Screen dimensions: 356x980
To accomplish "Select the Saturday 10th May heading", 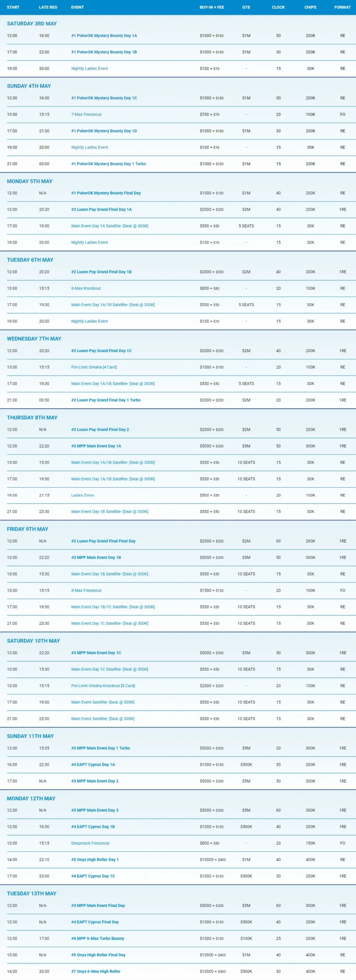I will click(x=33, y=641).
